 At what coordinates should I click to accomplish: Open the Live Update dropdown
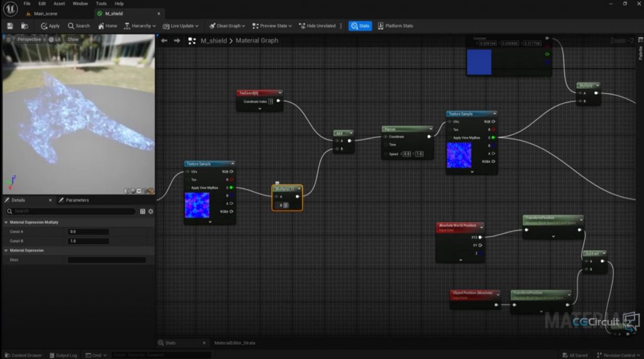[x=180, y=26]
